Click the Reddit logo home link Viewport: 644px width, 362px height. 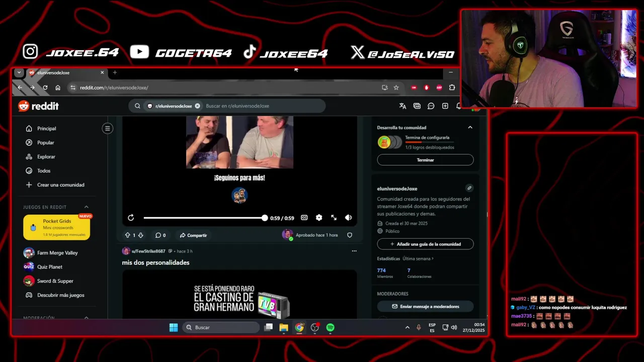38,106
